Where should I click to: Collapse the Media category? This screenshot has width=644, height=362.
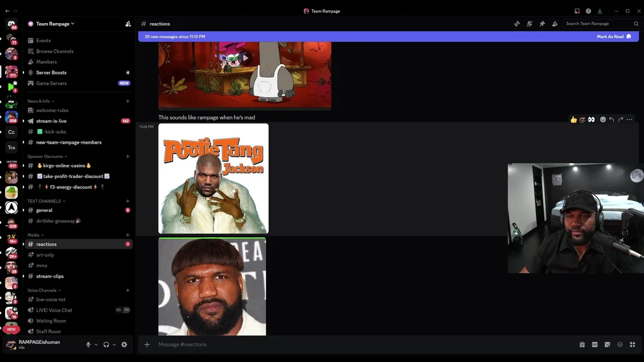35,235
